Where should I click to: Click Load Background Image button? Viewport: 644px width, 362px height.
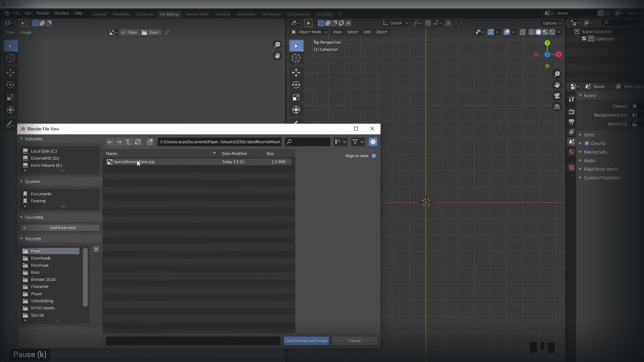(306, 341)
